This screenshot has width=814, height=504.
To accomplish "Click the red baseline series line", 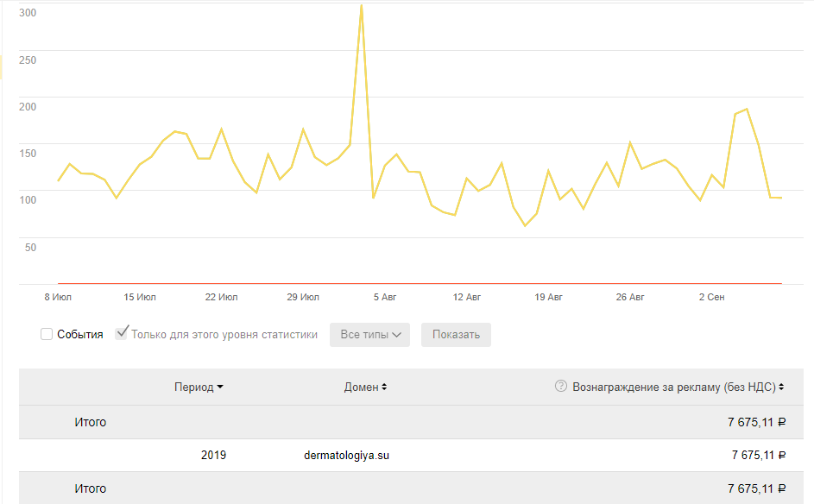I will [x=420, y=283].
